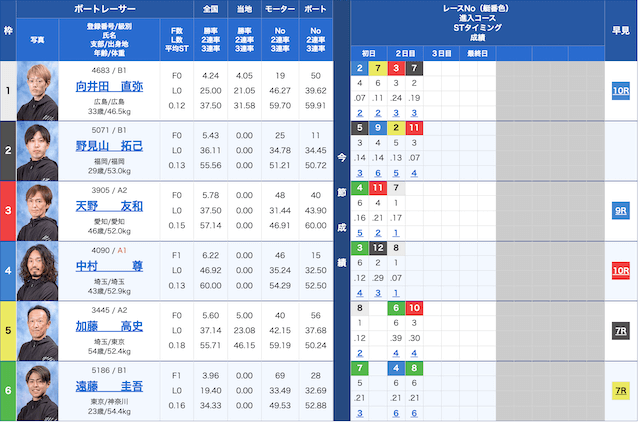
Task: Open racer 向井田 直弥 profile link
Action: click(x=109, y=86)
